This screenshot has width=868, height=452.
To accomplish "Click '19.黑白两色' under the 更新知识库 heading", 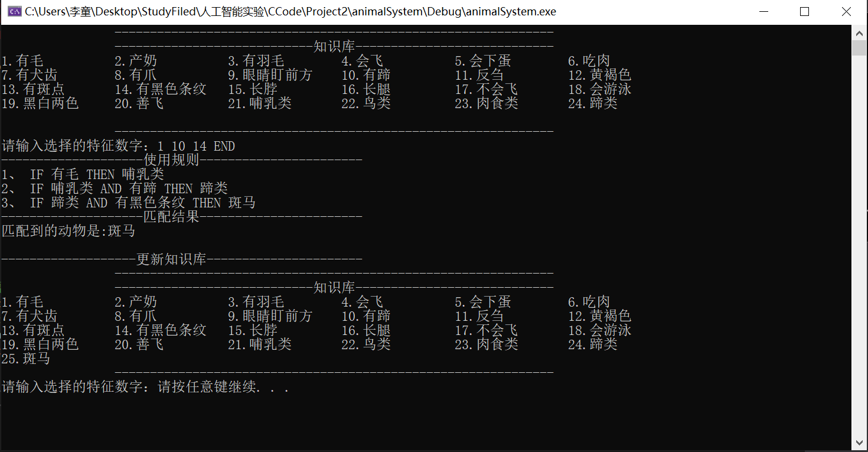I will tap(40, 344).
